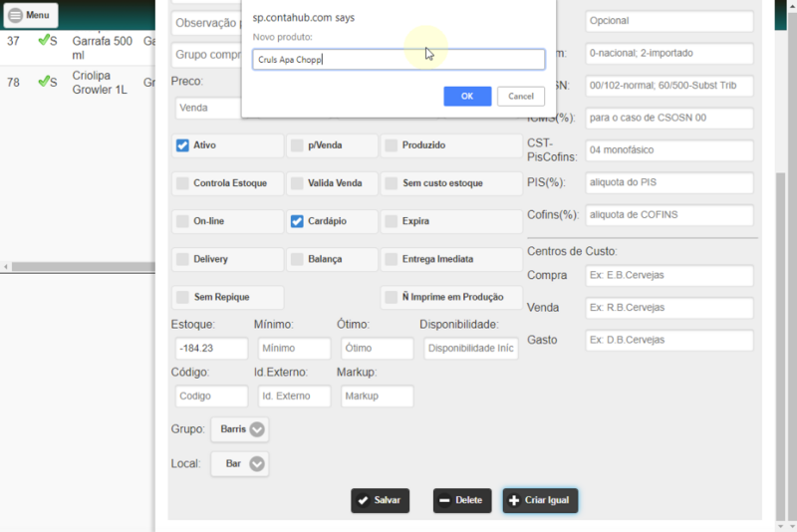797x532 pixels.
Task: Click the Ótimo input field
Action: [378, 349]
